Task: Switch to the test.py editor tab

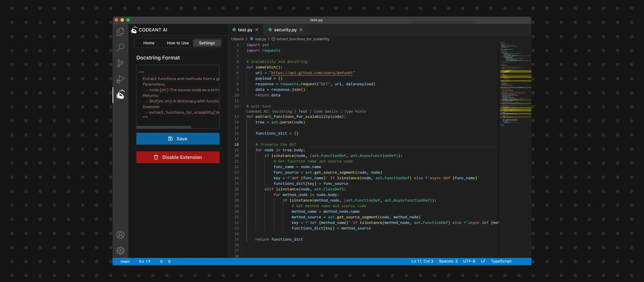Action: pos(245,30)
